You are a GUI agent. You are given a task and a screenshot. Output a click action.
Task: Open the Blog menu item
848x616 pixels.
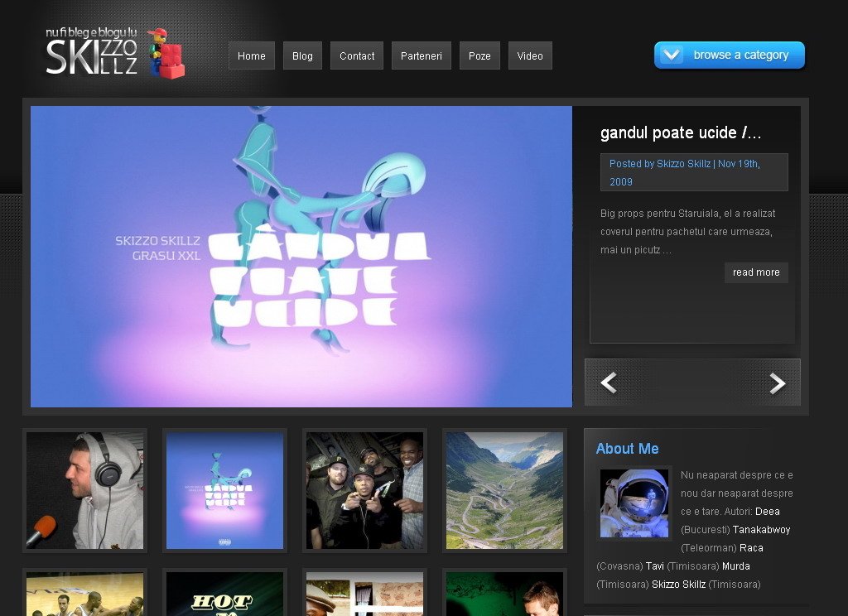pos(302,55)
